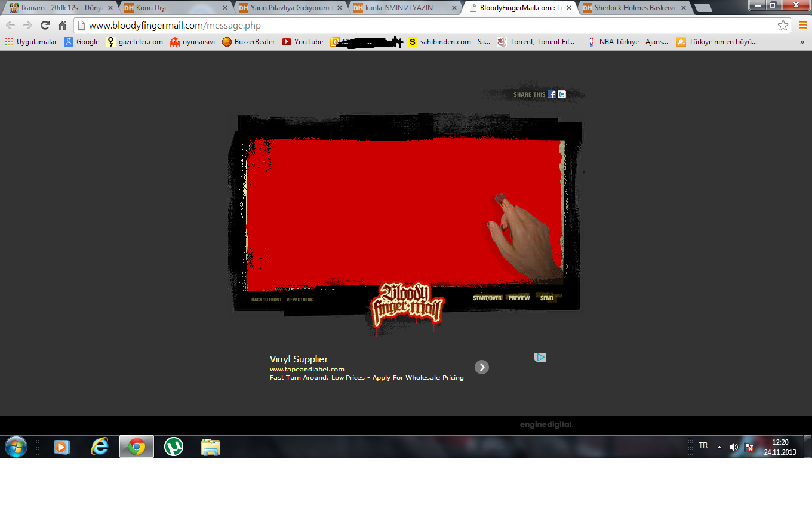Image resolution: width=812 pixels, height=508 pixels.
Task: Click the TR language indicator
Action: (703, 445)
